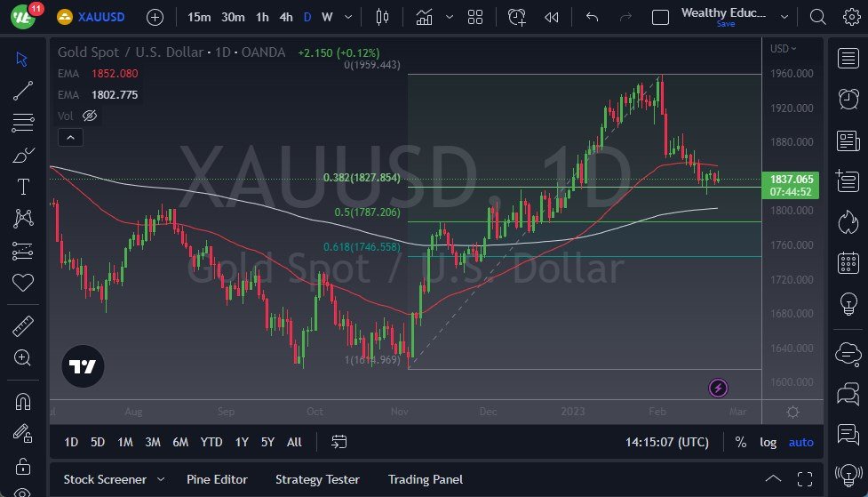This screenshot has width=868, height=497.
Task: Collapse the indicator legend chevron
Action: coord(70,138)
